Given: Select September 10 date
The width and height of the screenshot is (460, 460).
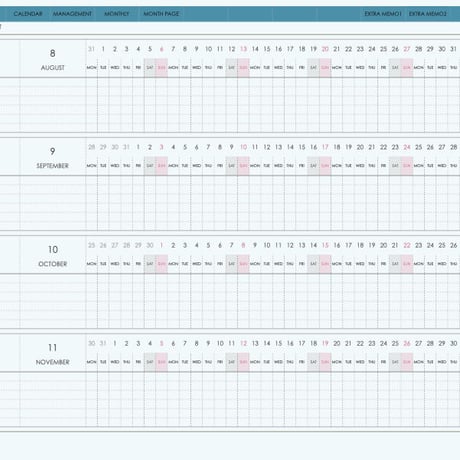Looking at the screenshot, I should pyautogui.click(x=243, y=147).
